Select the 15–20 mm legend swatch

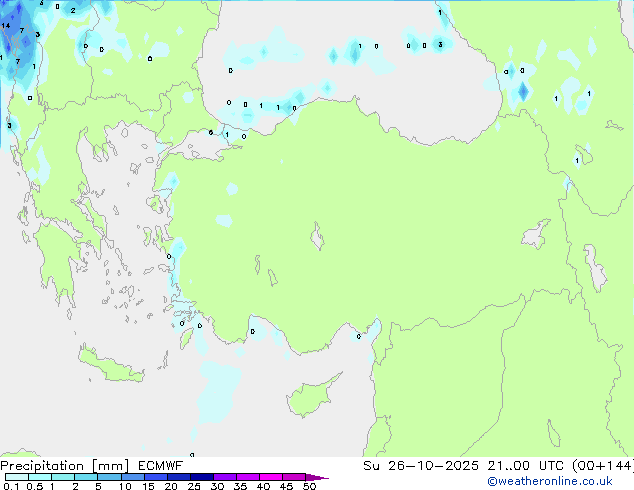pyautogui.click(x=155, y=477)
